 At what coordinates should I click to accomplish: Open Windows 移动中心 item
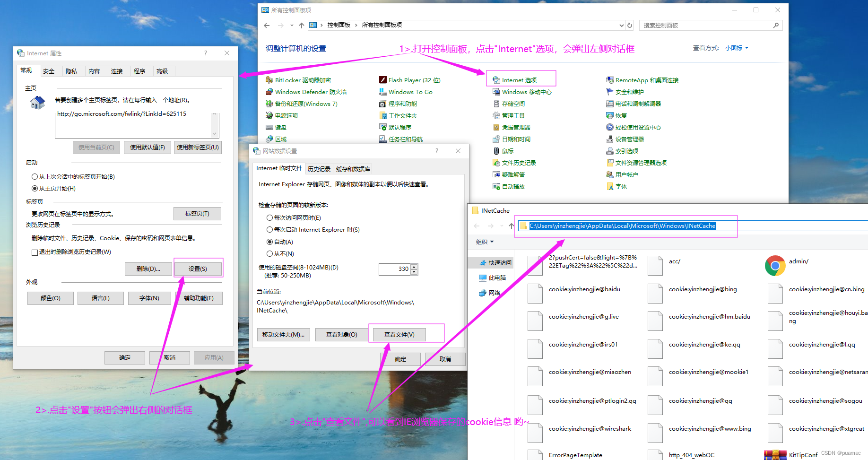(x=522, y=92)
